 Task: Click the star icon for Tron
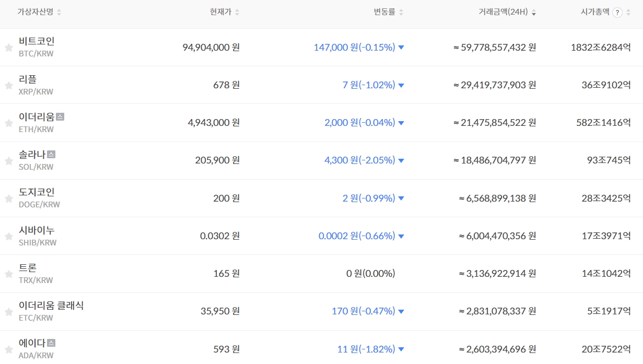(x=9, y=274)
